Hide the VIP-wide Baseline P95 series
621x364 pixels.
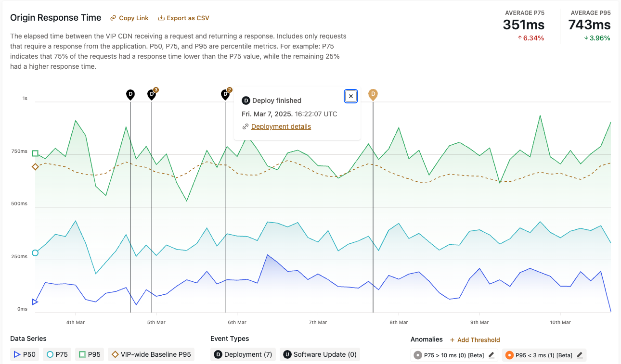point(151,355)
